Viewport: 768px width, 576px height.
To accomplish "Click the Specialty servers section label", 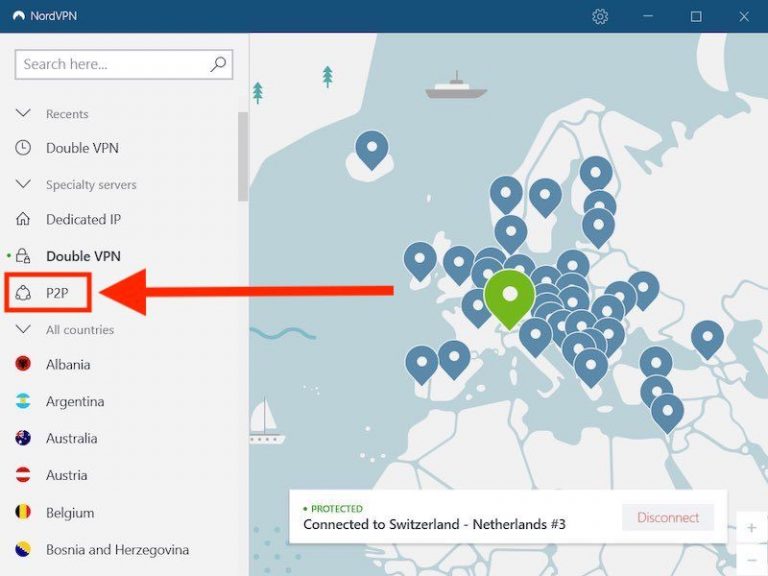I will pos(91,185).
